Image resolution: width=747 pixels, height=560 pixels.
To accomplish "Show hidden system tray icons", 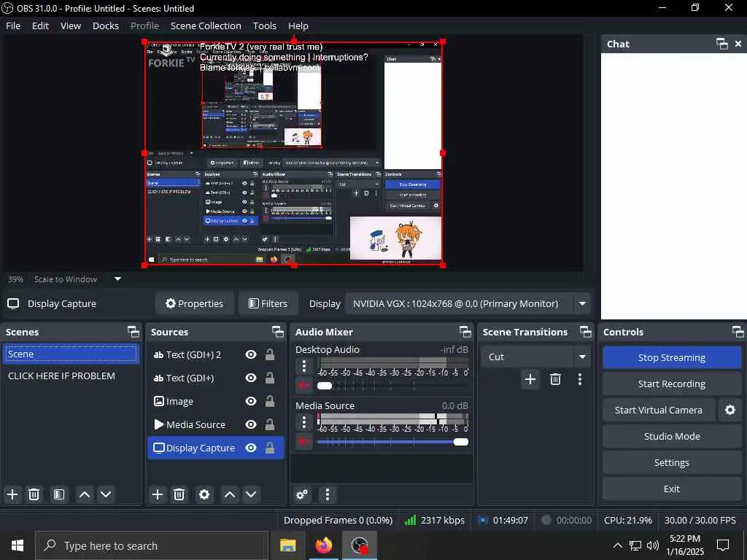I will (x=617, y=545).
